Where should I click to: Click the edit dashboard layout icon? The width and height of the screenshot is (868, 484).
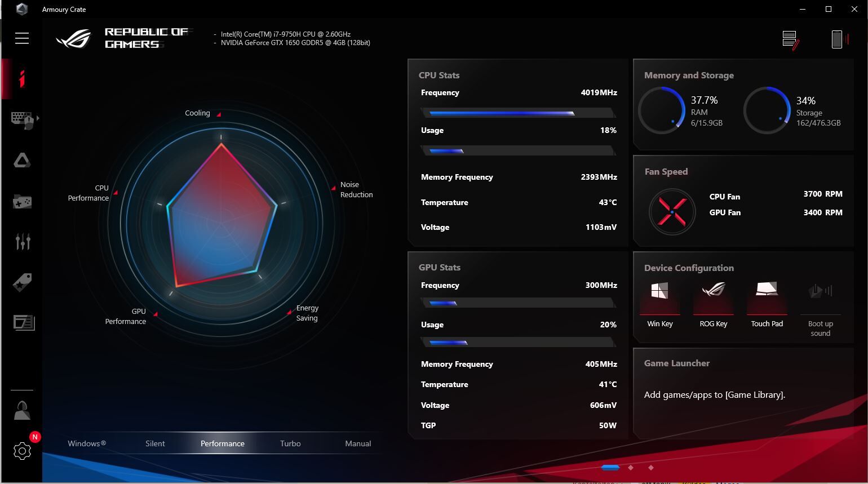tap(791, 40)
